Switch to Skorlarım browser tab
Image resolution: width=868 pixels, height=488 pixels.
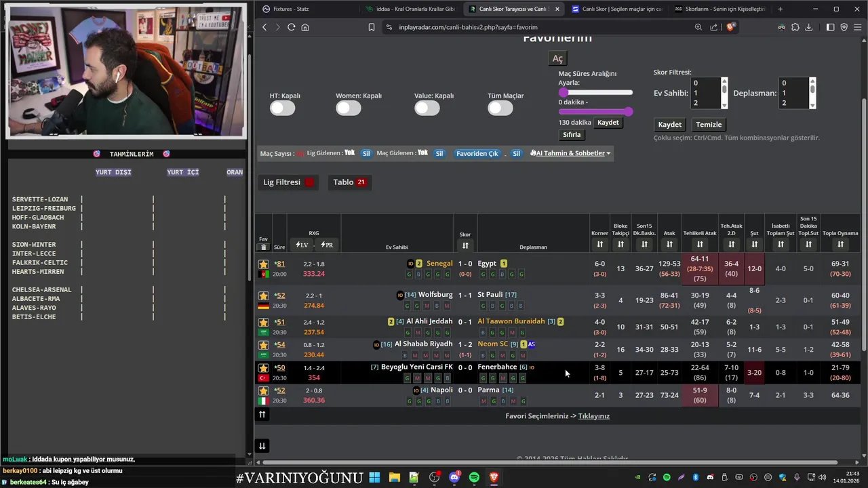tap(720, 9)
